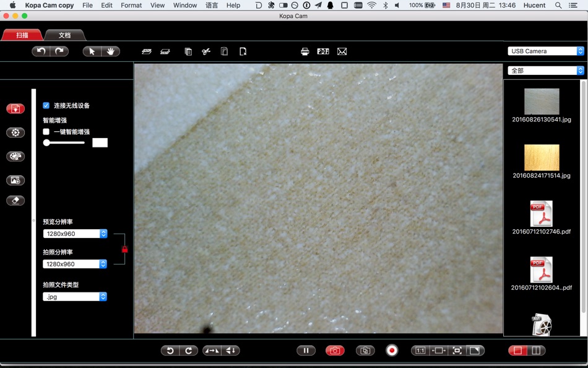Open Wi-Fi status in menu bar
This screenshot has height=368, width=588.
tap(371, 5)
